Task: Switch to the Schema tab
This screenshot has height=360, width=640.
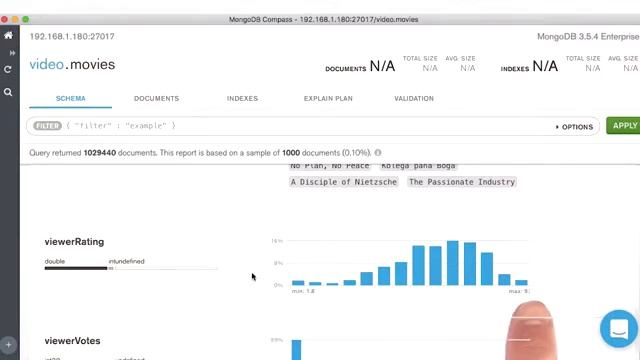Action: [71, 98]
